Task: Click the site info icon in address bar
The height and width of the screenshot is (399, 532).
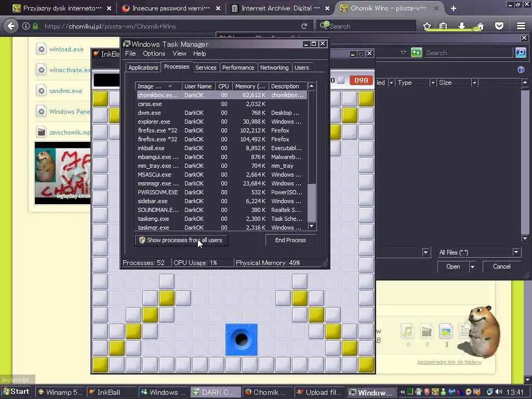Action: pos(26,26)
